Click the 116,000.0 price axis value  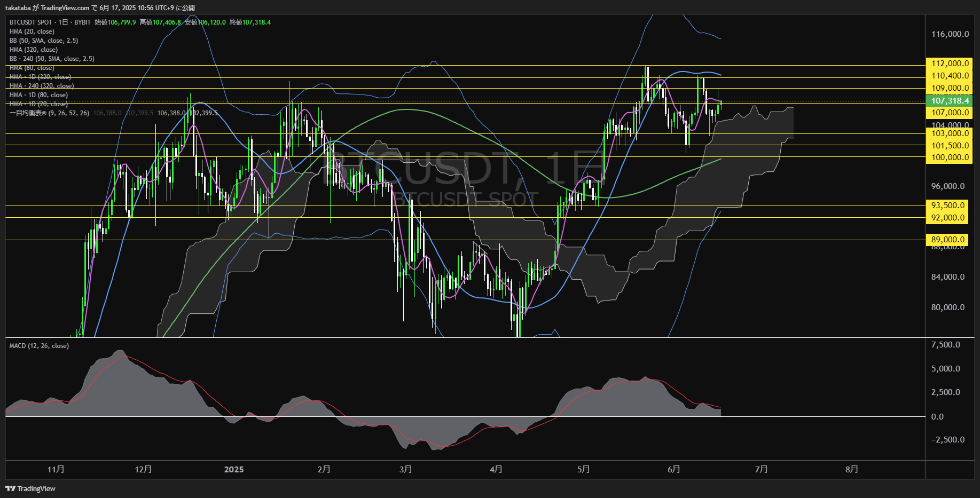pos(950,34)
